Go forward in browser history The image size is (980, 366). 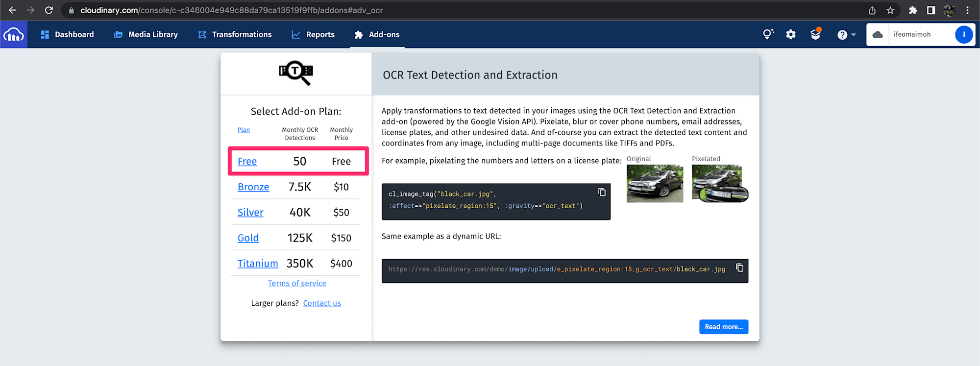(x=30, y=10)
